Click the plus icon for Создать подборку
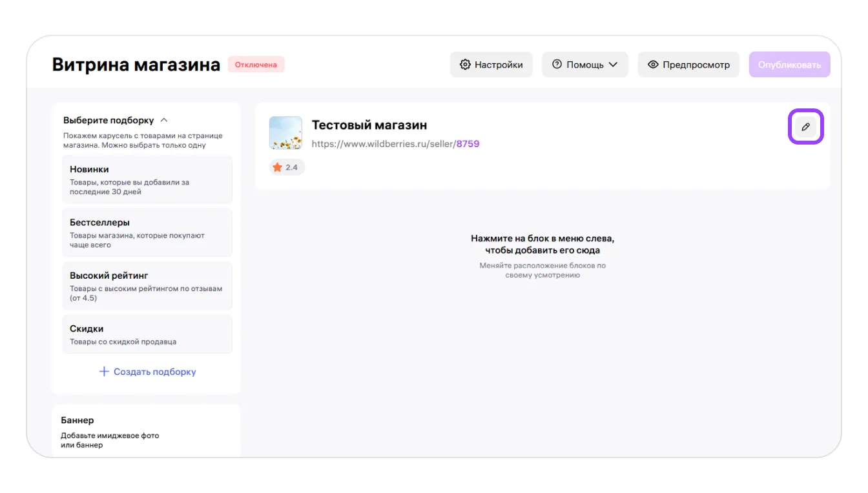 coord(104,372)
